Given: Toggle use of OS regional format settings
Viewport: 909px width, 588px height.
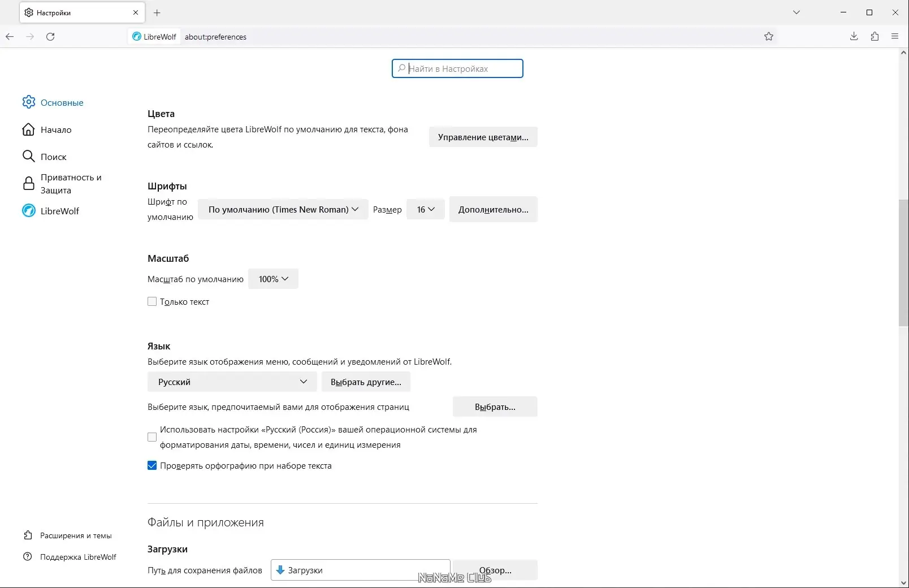Looking at the screenshot, I should [152, 437].
